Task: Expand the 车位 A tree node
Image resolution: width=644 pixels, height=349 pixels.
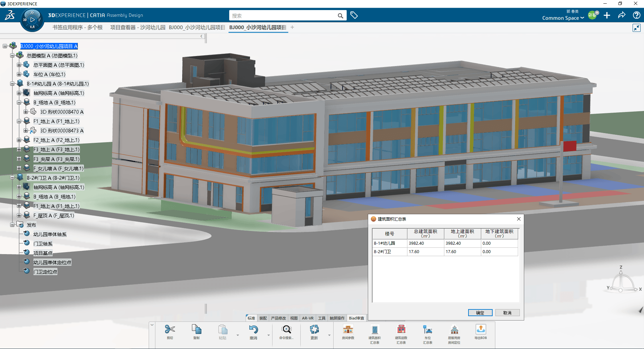Action: tap(19, 74)
